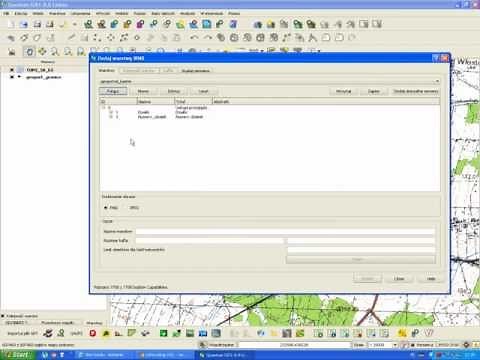
Task: Click the Nowa button for new connection
Action: point(143,91)
